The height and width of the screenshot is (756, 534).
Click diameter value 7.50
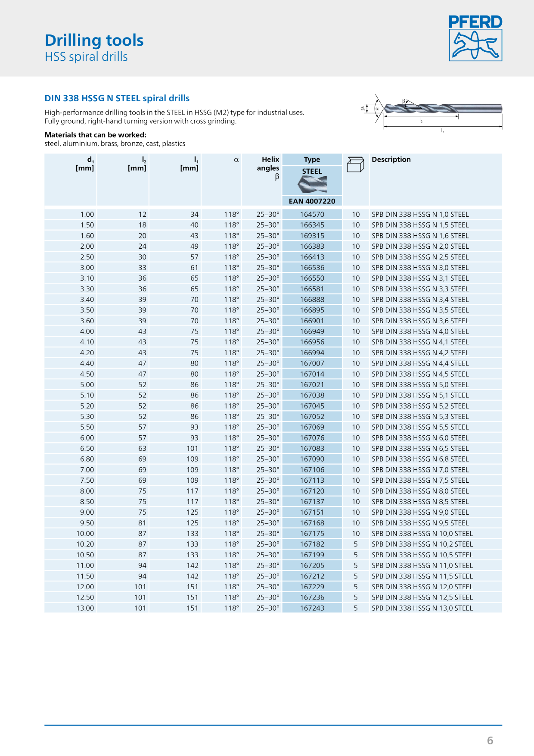[x=87, y=480]
